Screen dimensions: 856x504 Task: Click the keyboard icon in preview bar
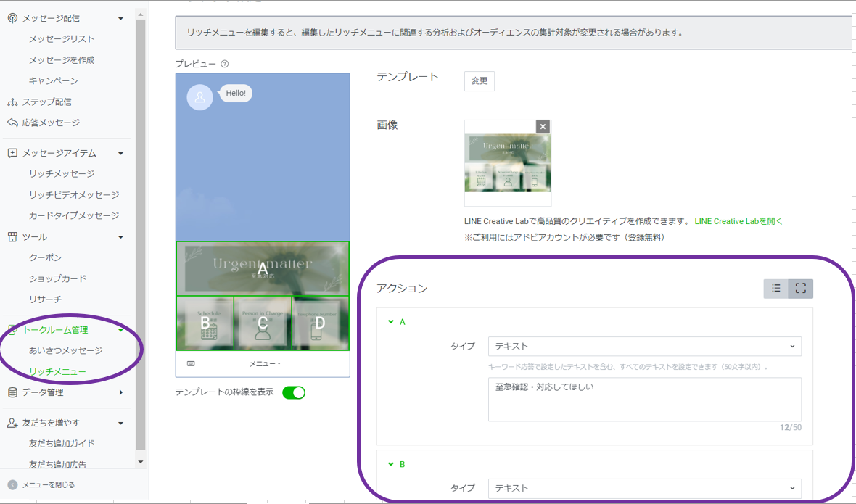[191, 364]
